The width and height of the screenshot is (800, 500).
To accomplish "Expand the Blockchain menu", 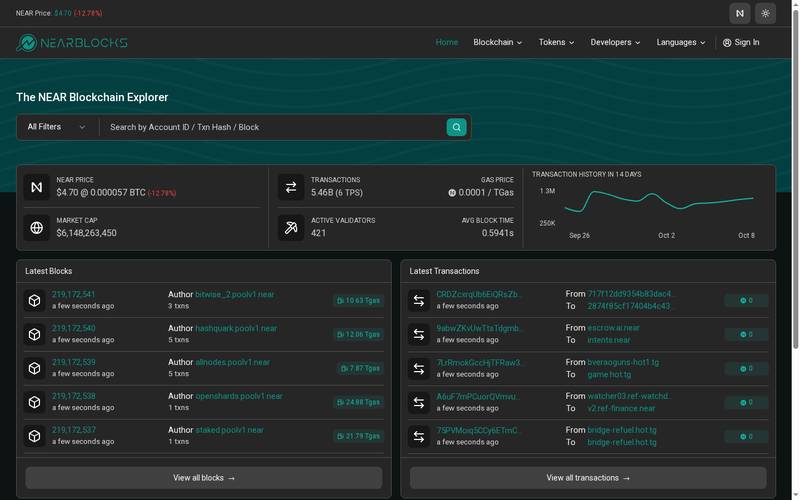I will (x=497, y=42).
